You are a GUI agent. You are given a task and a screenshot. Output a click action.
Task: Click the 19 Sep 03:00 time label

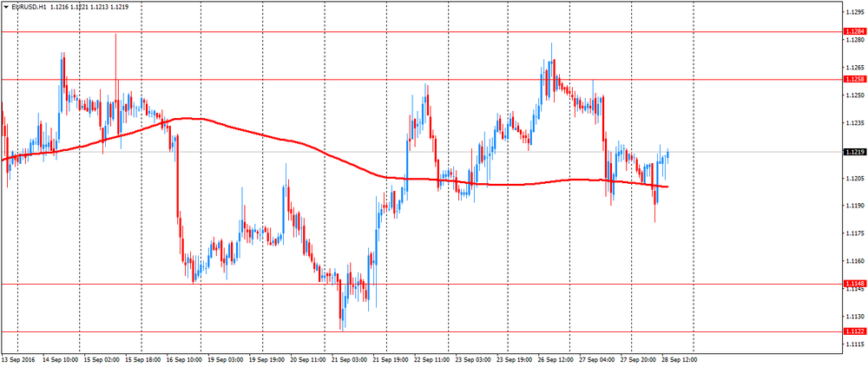226,359
